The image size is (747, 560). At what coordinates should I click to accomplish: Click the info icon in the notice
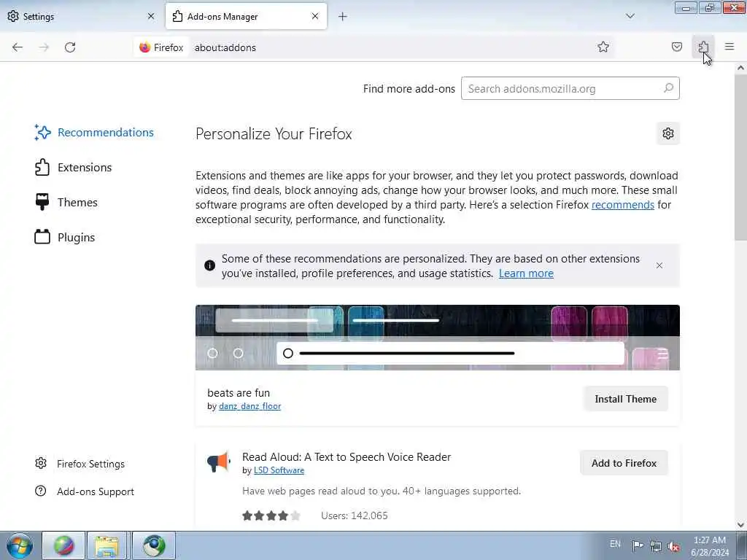tap(209, 265)
